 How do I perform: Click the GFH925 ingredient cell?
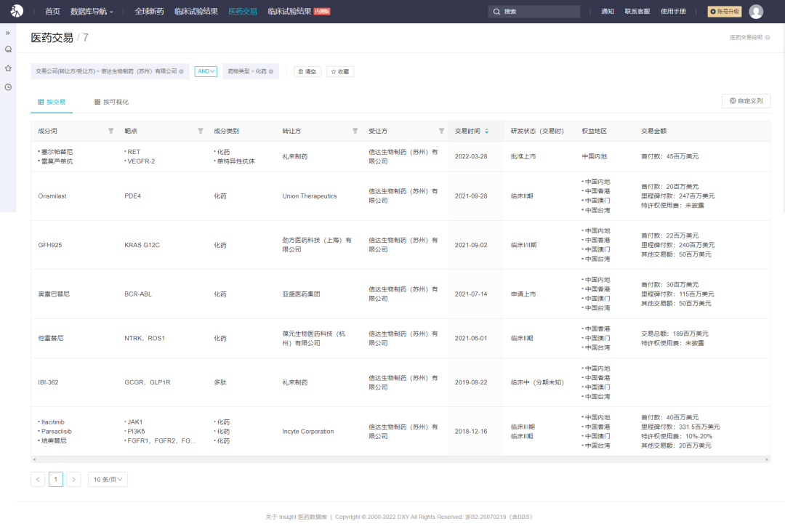(x=50, y=245)
